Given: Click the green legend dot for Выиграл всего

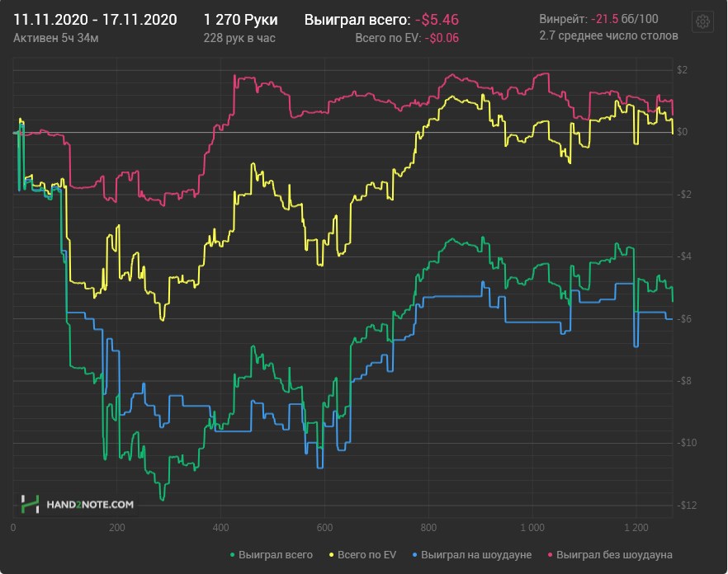Looking at the screenshot, I should (233, 555).
